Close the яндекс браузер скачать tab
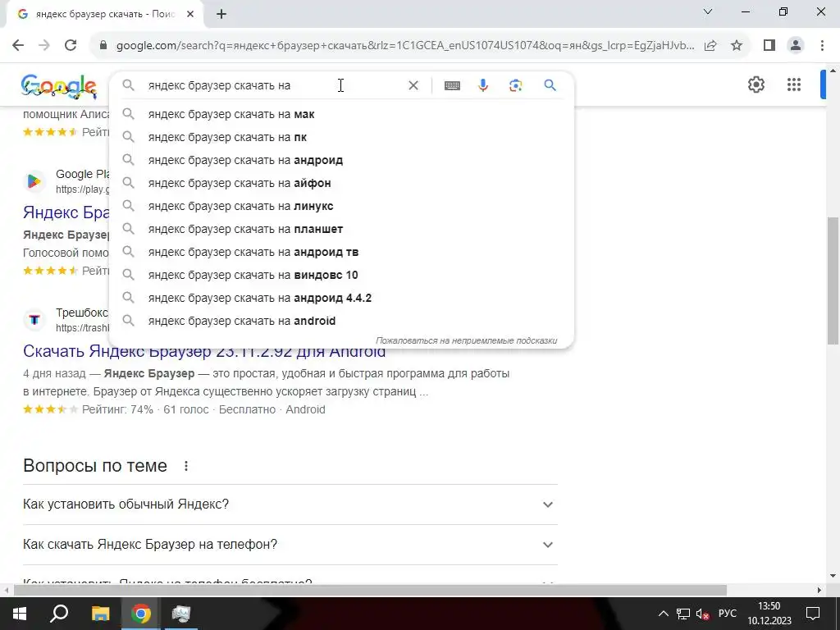Image resolution: width=840 pixels, height=630 pixels. [x=190, y=14]
